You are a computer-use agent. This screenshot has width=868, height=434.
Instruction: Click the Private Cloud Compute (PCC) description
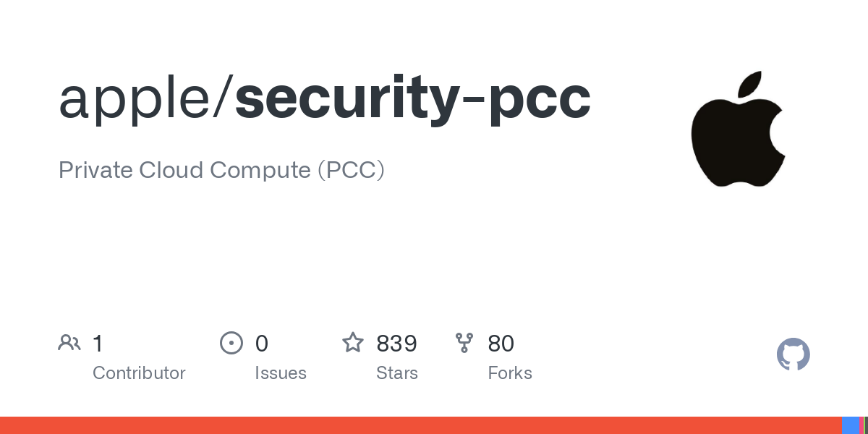[x=221, y=170]
